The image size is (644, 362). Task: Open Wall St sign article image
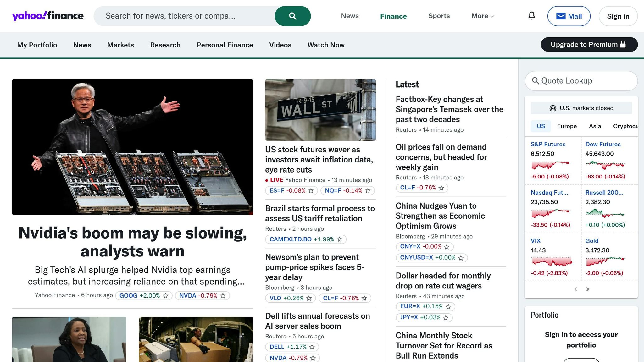point(320,110)
